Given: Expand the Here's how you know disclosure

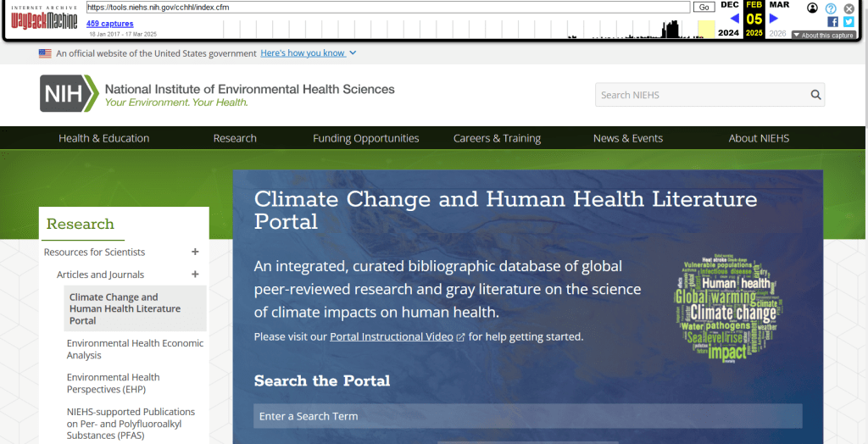Looking at the screenshot, I should (309, 53).
